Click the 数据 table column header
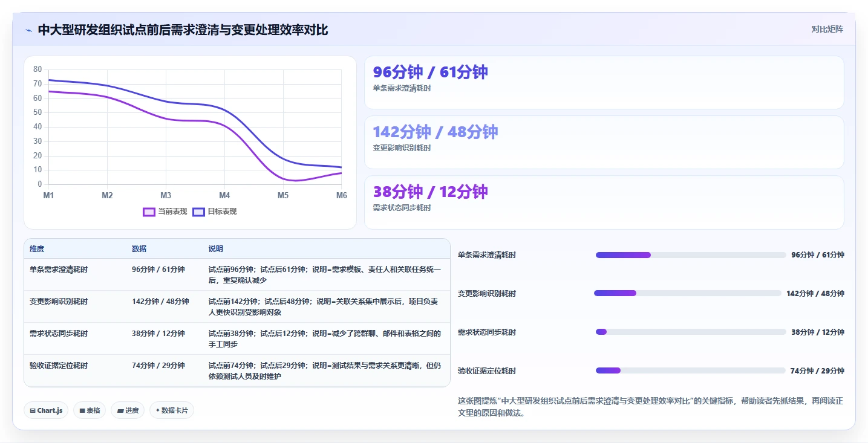Image resolution: width=868 pixels, height=443 pixels. coord(139,249)
